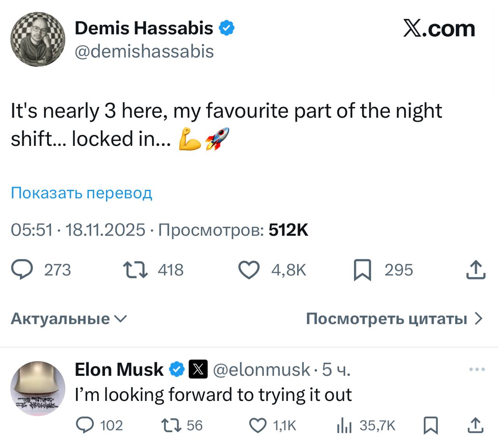This screenshot has height=448, width=498.
Task: Like Elon Musk's reply
Action: (257, 425)
